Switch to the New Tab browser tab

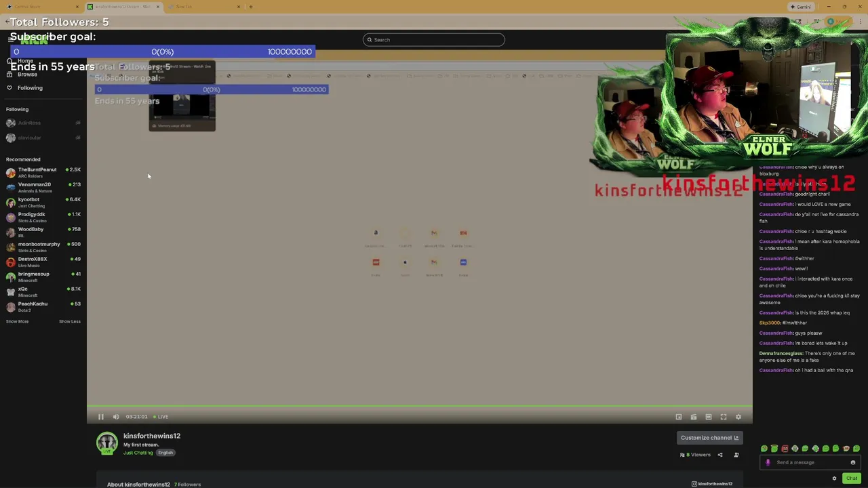[x=203, y=7]
